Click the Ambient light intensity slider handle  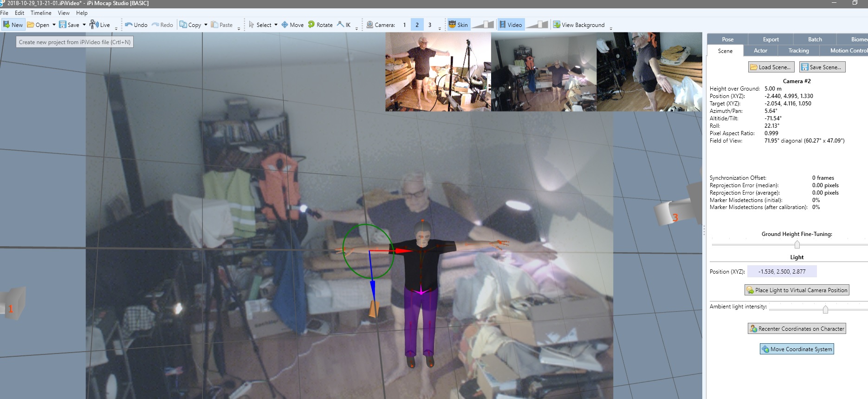825,309
